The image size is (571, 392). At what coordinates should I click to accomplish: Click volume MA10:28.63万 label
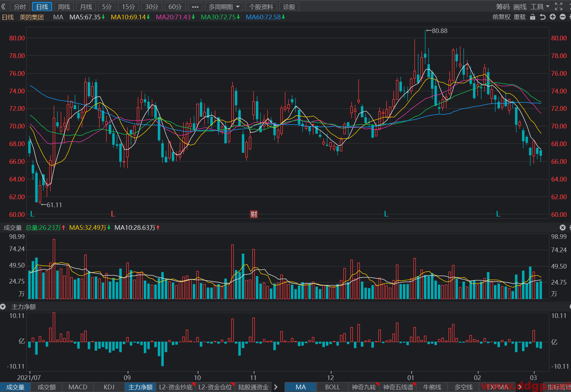(x=137, y=228)
